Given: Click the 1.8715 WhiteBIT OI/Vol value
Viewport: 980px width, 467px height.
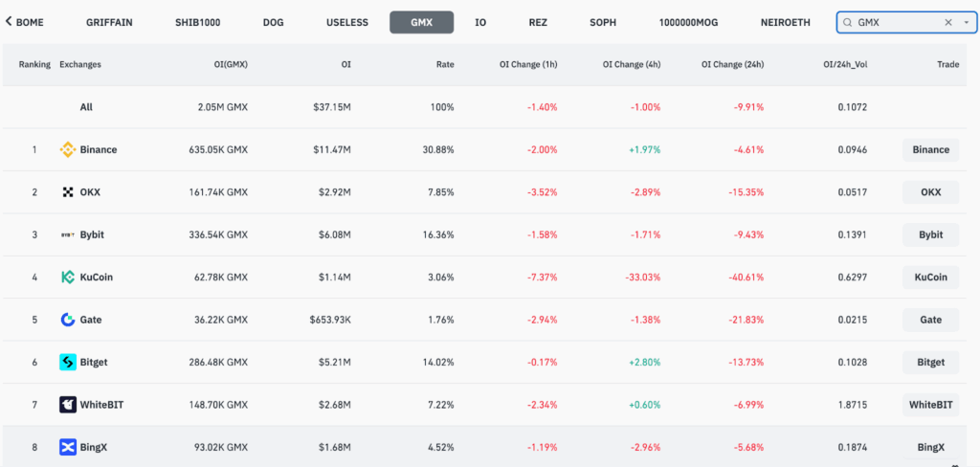Looking at the screenshot, I should [x=853, y=405].
